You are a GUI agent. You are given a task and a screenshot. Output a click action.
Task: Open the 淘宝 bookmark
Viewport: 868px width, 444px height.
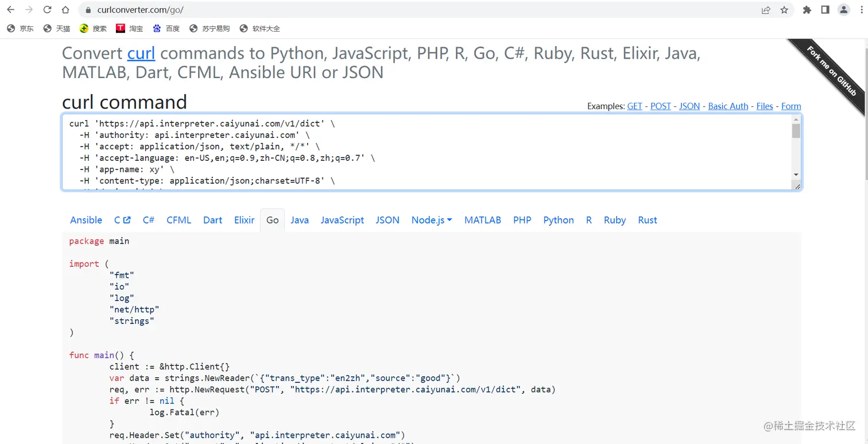[130, 28]
